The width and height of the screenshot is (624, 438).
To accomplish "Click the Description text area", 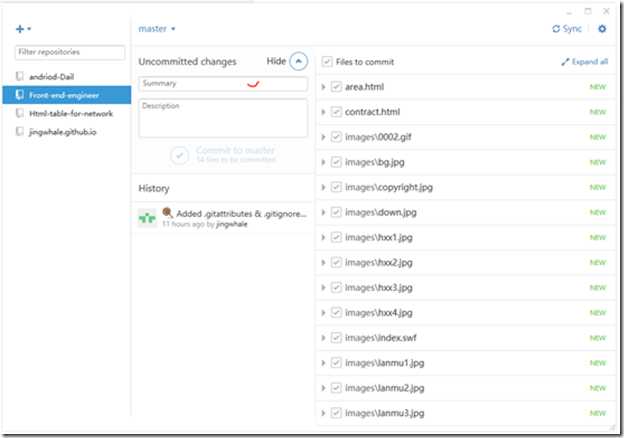I will tap(223, 118).
